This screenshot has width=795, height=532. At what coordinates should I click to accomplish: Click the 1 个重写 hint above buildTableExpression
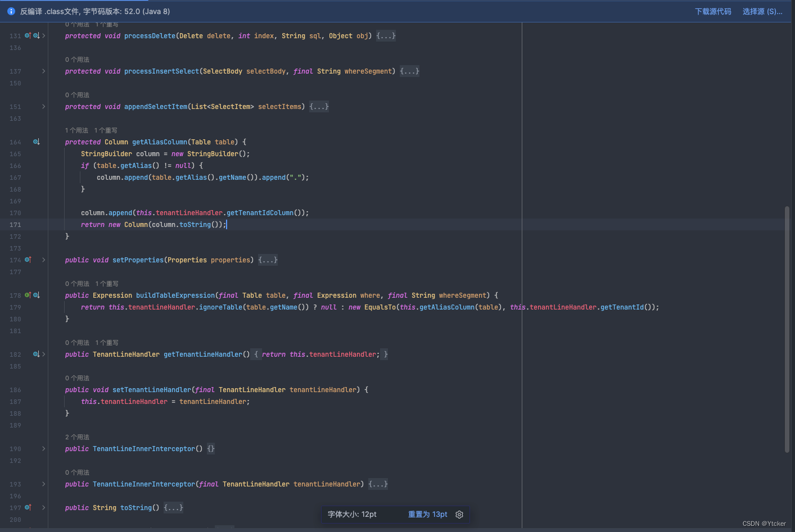click(x=107, y=284)
